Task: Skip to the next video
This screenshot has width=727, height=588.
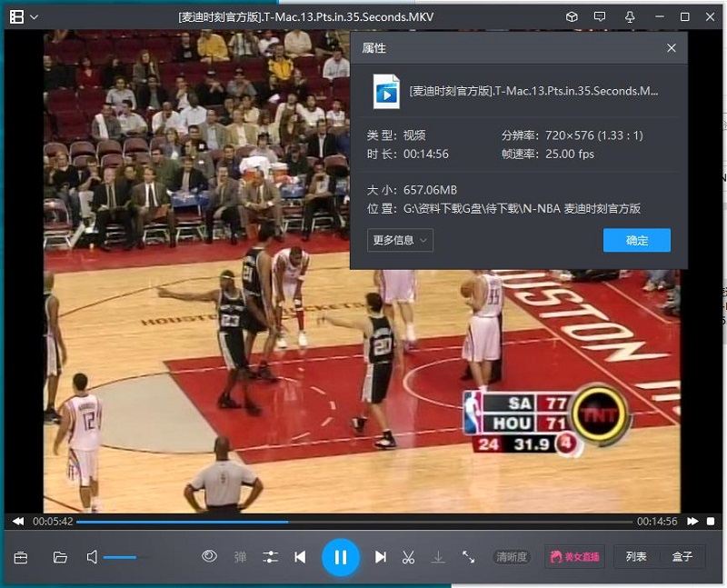Action: tap(381, 557)
